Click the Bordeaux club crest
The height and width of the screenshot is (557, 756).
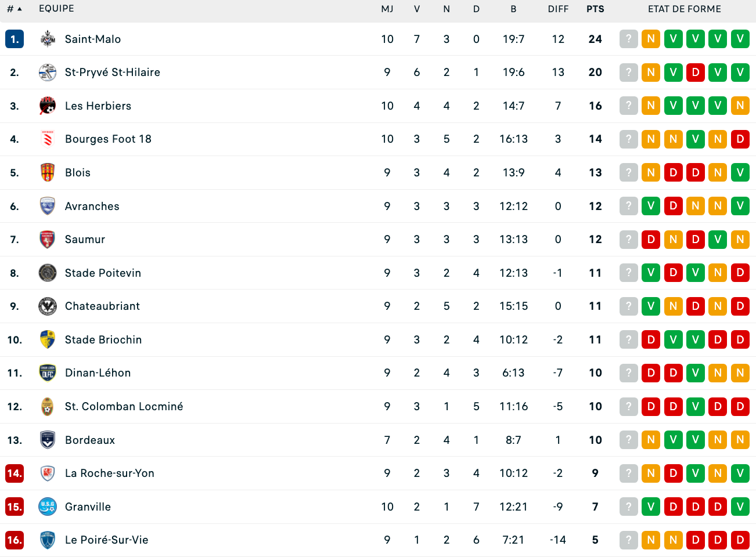(48, 440)
